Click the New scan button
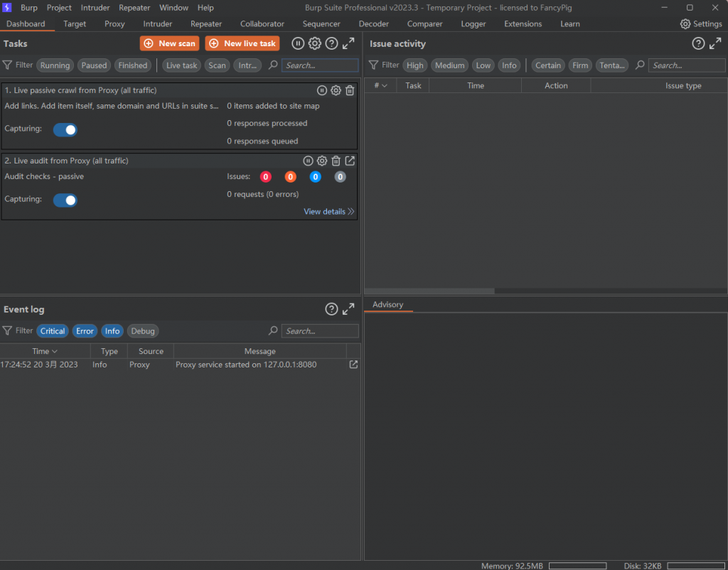Screen dimensions: 728x570 [169, 43]
